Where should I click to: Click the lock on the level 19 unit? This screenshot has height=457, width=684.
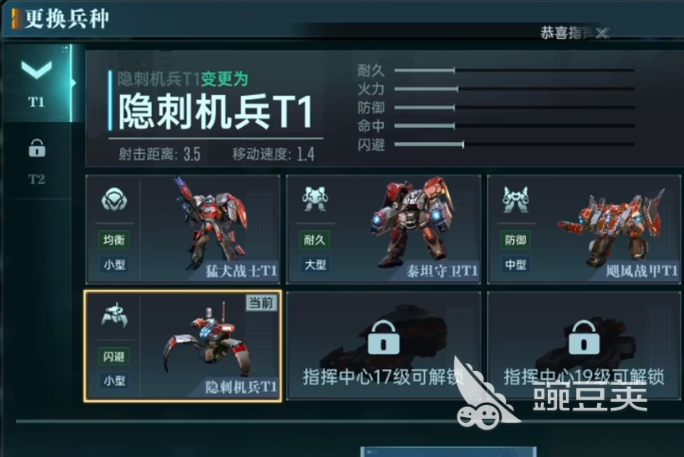[x=584, y=338]
